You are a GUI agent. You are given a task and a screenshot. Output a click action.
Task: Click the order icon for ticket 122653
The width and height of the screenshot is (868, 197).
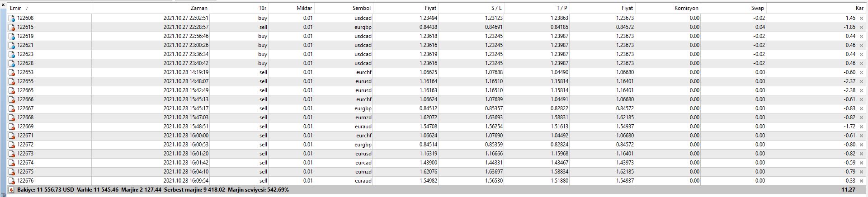point(12,73)
